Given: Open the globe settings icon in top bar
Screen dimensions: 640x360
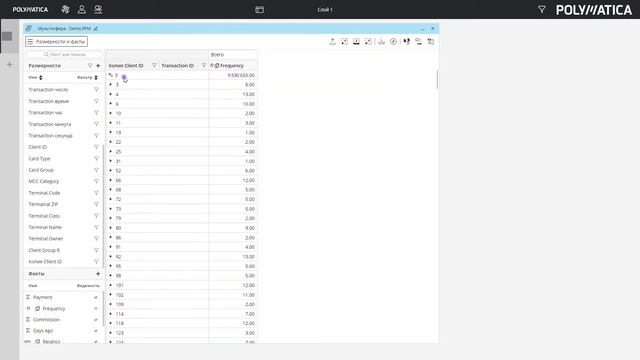Looking at the screenshot, I should click(65, 9).
